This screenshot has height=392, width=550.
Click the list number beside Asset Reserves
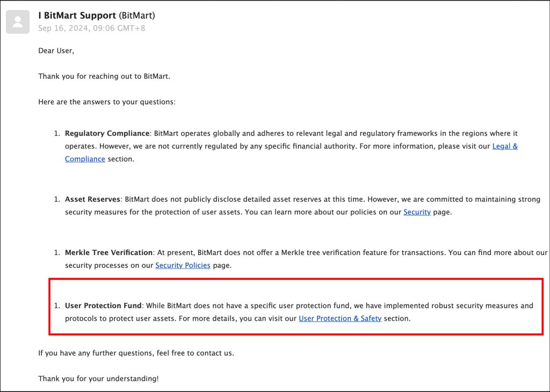coord(57,199)
